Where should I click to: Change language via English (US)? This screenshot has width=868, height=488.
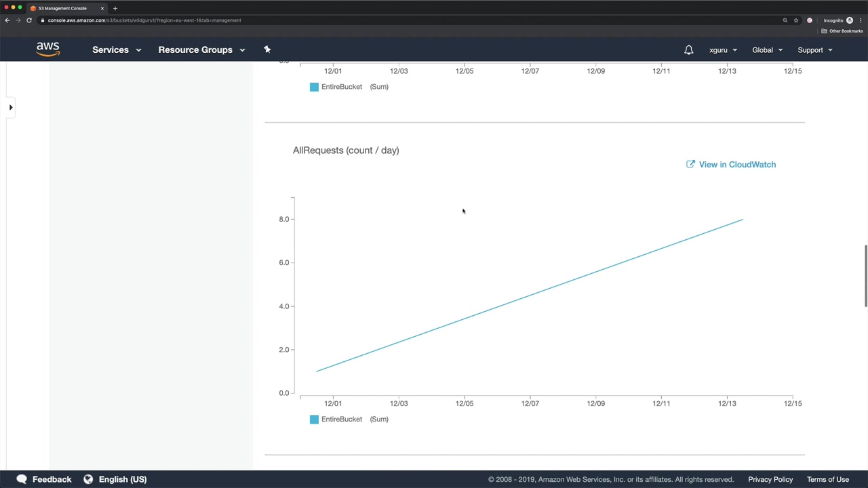pos(122,479)
